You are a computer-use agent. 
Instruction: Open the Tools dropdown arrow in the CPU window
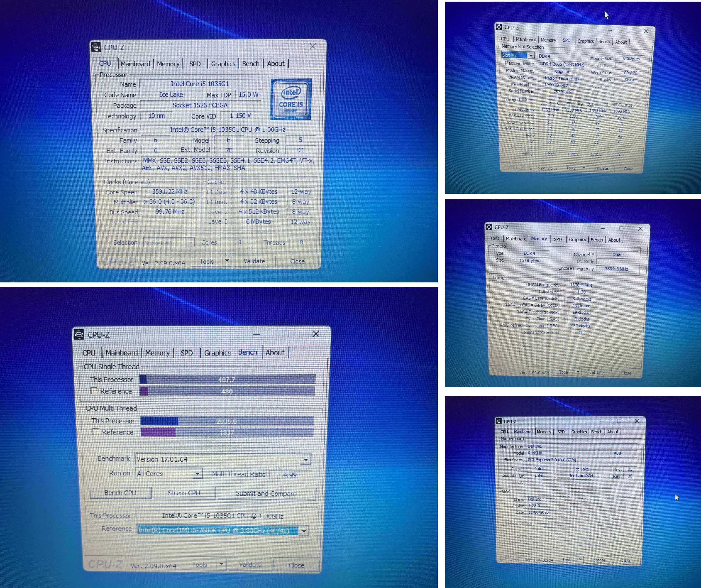[x=227, y=261]
